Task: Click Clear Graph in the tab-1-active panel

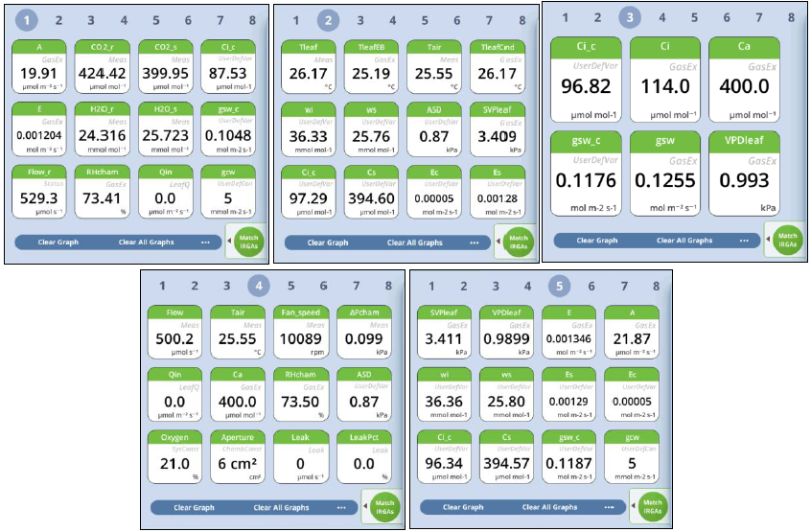Action: [x=58, y=242]
